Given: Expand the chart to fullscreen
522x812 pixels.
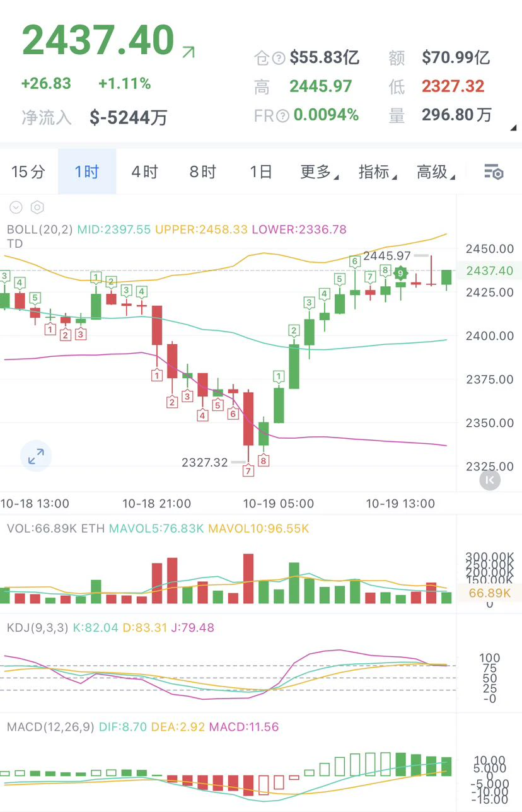Looking at the screenshot, I should click(36, 456).
